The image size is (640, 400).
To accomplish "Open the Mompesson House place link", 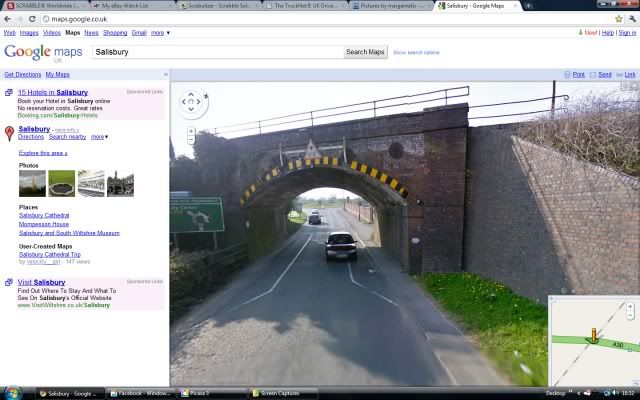I will [44, 224].
